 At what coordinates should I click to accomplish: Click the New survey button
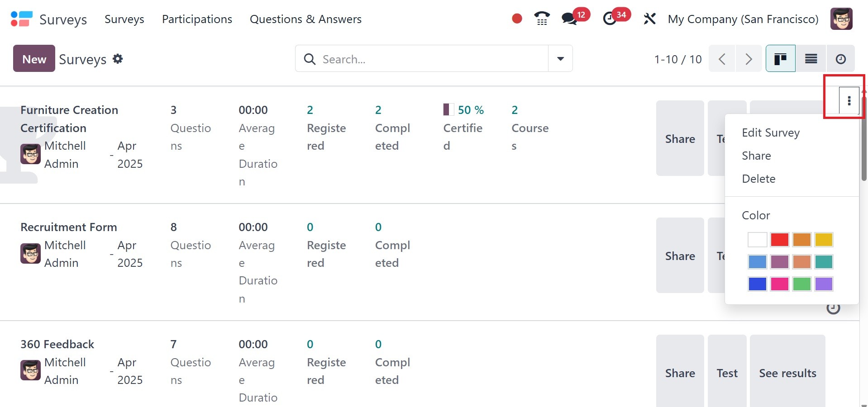pos(34,59)
